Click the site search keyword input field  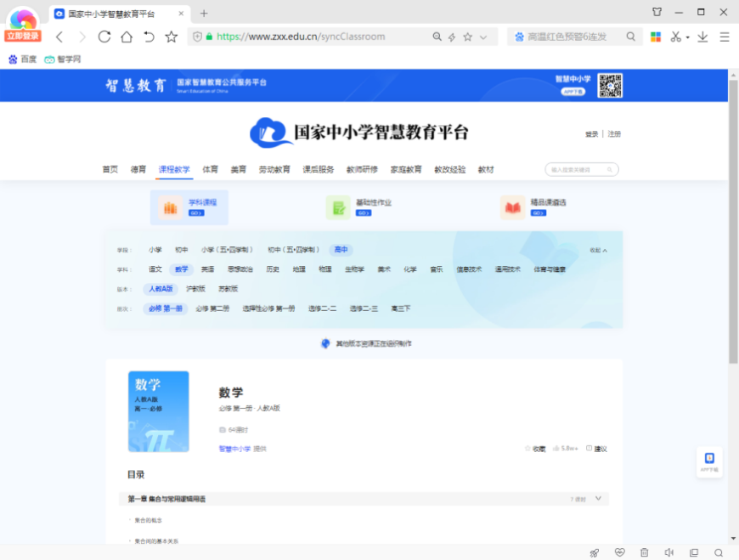tap(582, 170)
